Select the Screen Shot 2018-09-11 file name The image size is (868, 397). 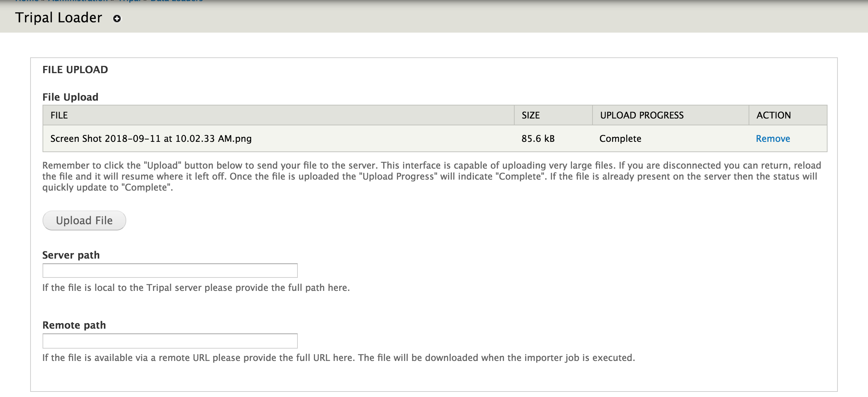click(x=151, y=138)
